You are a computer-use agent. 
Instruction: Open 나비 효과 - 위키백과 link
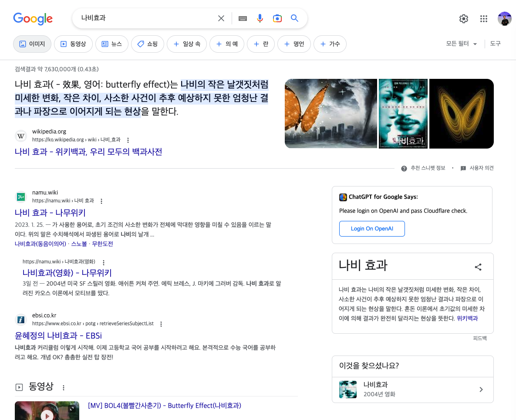[88, 152]
